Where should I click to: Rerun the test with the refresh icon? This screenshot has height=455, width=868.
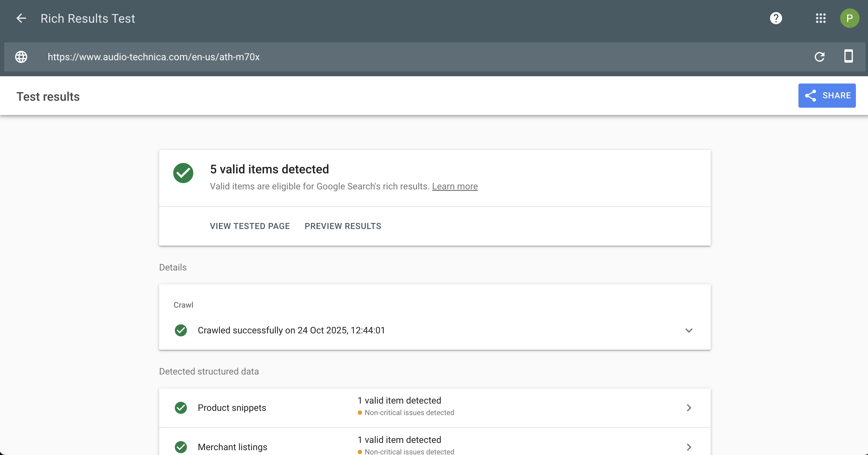pyautogui.click(x=820, y=57)
